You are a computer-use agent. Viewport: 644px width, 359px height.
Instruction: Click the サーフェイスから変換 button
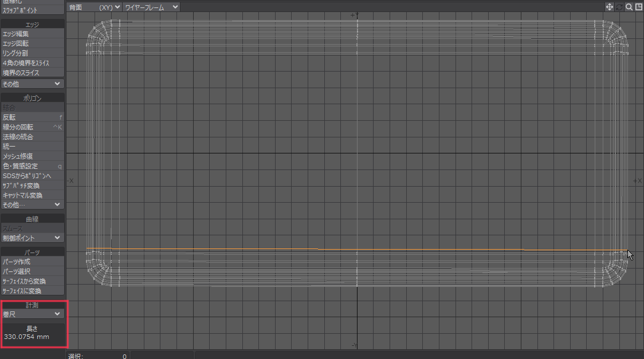tap(33, 281)
